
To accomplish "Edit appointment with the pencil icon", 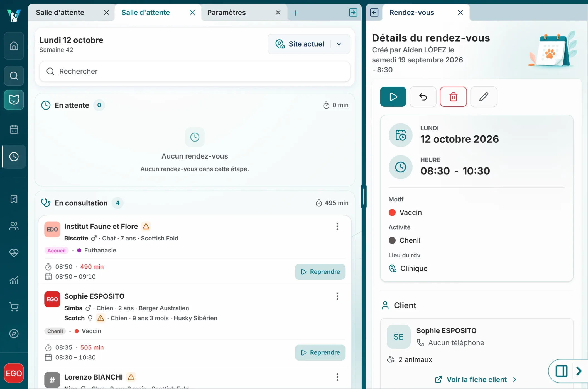I will click(484, 97).
